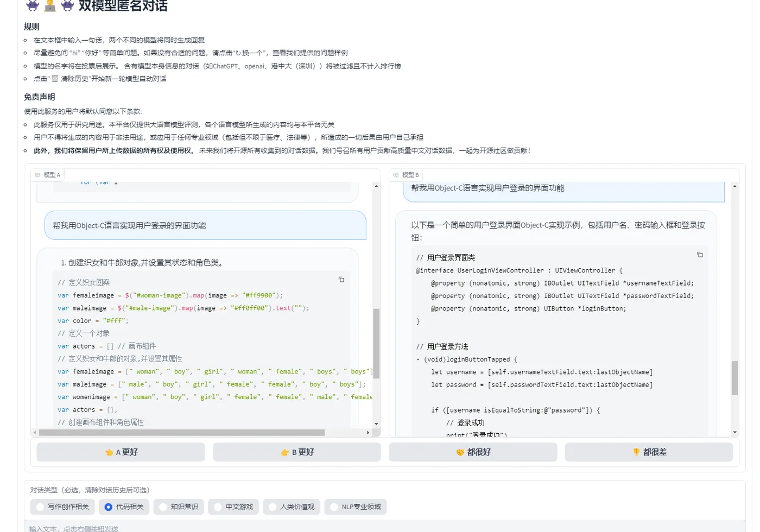Image resolution: width=760 pixels, height=532 pixels.
Task: Click code line 'var color = "#fff";'
Action: [93, 321]
